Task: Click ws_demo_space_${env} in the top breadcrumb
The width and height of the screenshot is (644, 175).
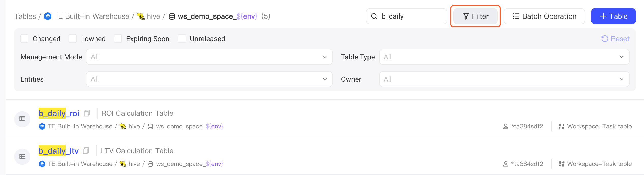Action: (218, 16)
